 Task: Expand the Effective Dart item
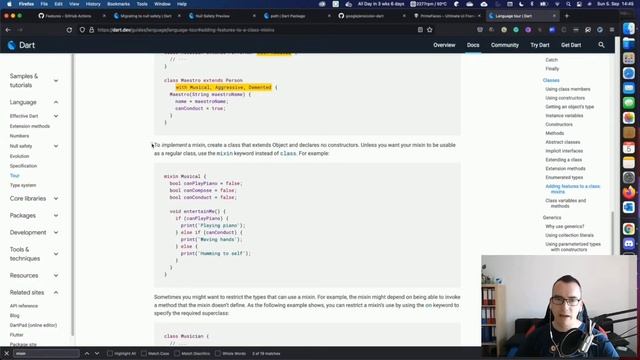[56, 116]
